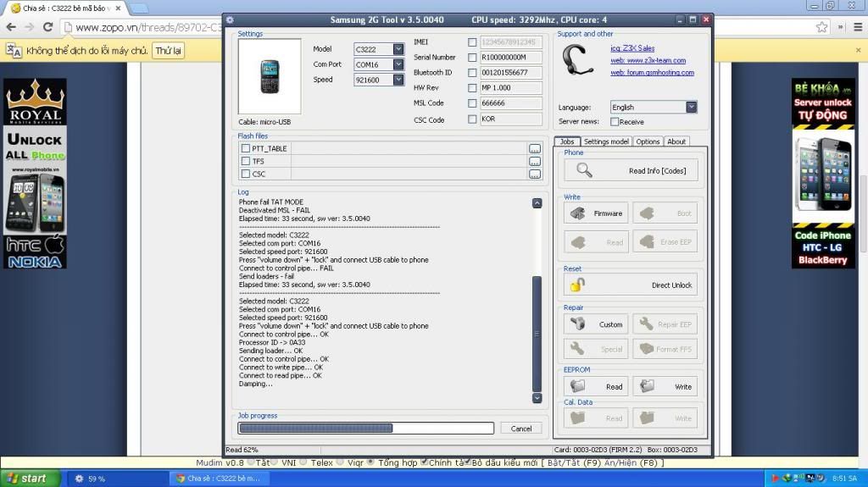
Task: Click the Cal. Data Write icon
Action: pyautogui.click(x=647, y=418)
